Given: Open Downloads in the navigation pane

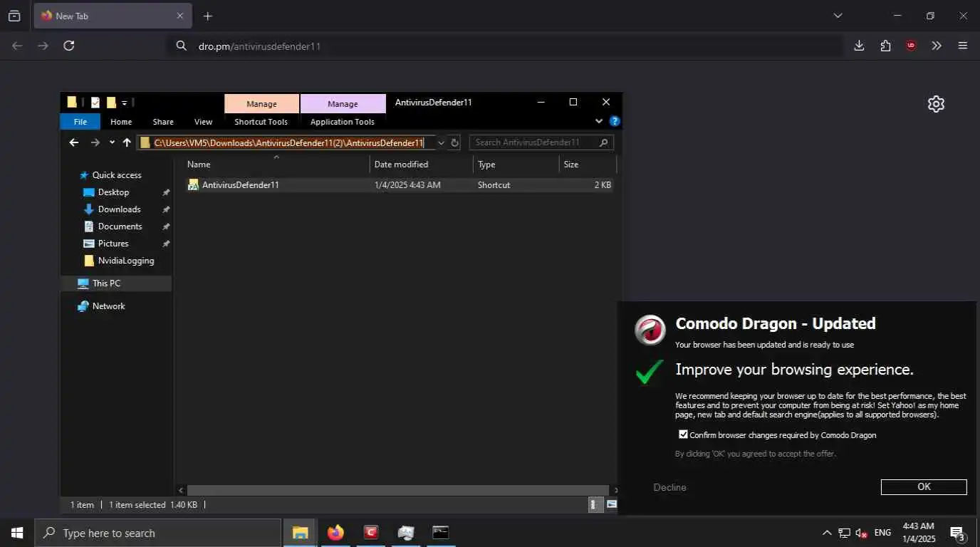Looking at the screenshot, I should 119,209.
